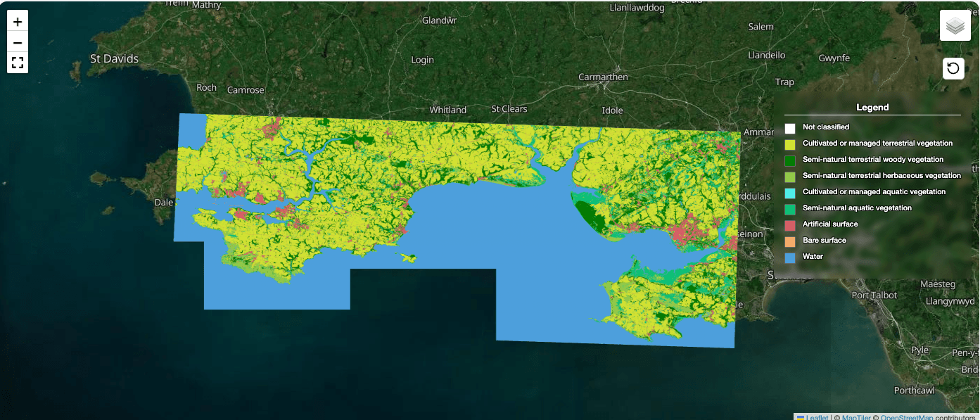
Task: Click the blue Water legend swatch
Action: (790, 257)
